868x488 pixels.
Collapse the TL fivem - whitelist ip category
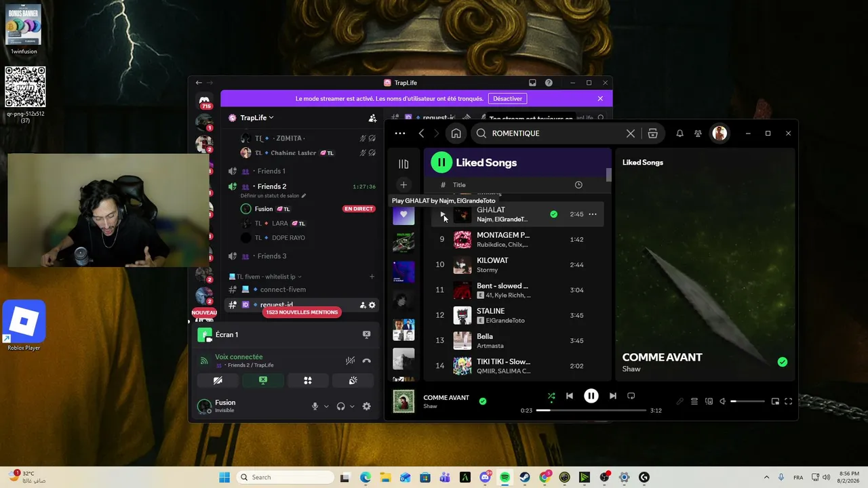266,277
